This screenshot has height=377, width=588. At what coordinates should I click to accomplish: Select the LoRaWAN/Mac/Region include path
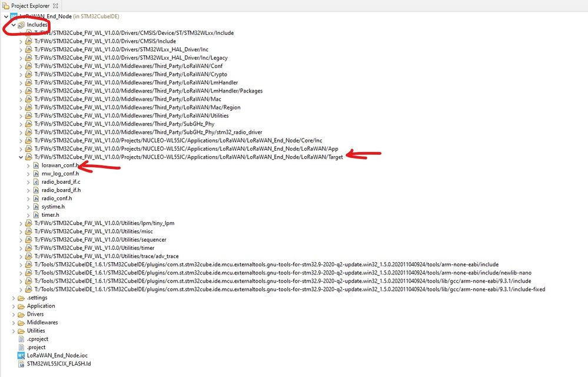pyautogui.click(x=137, y=107)
